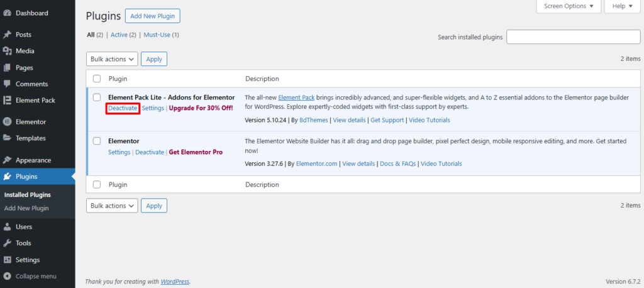Screen dimensions: 644x288
Task: Click the Element Pack icon in sidebar
Action: [x=7, y=100]
